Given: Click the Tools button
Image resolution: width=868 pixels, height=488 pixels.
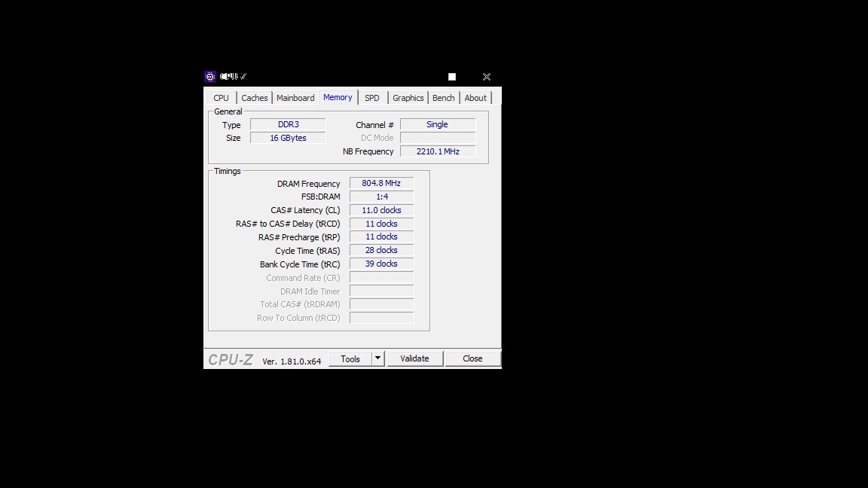Looking at the screenshot, I should tap(350, 358).
